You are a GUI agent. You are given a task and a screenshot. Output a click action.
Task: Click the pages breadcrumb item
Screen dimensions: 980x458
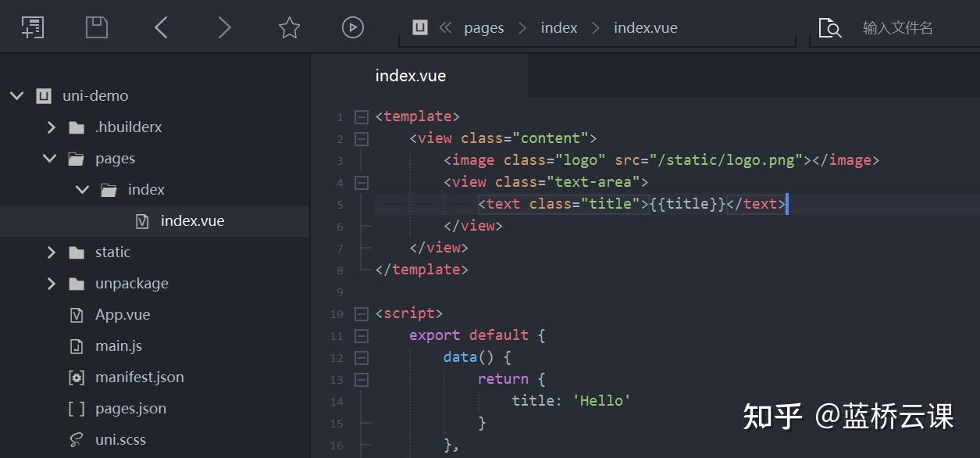(484, 28)
